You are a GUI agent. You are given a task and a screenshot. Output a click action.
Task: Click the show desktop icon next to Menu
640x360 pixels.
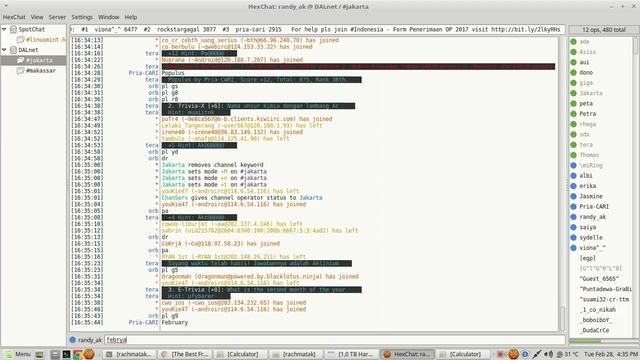[x=39, y=354]
